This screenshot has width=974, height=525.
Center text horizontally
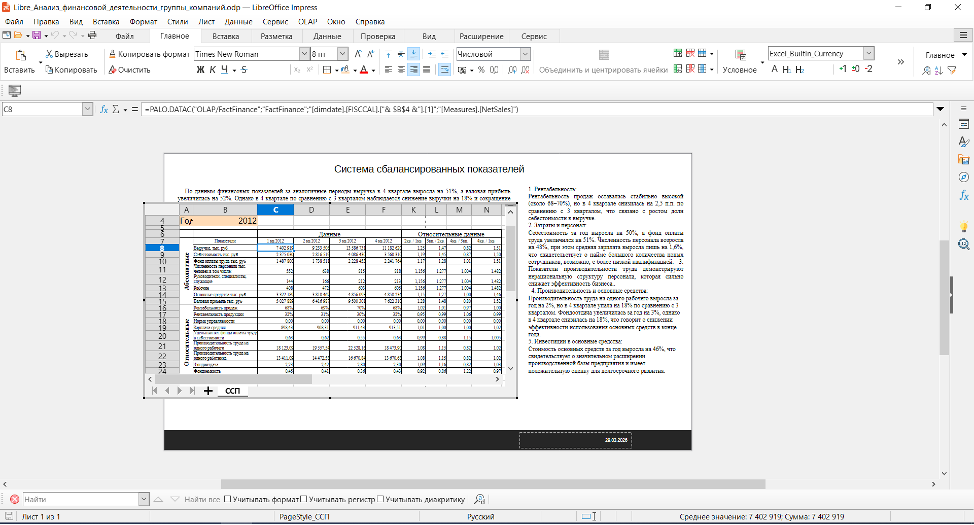pyautogui.click(x=401, y=70)
